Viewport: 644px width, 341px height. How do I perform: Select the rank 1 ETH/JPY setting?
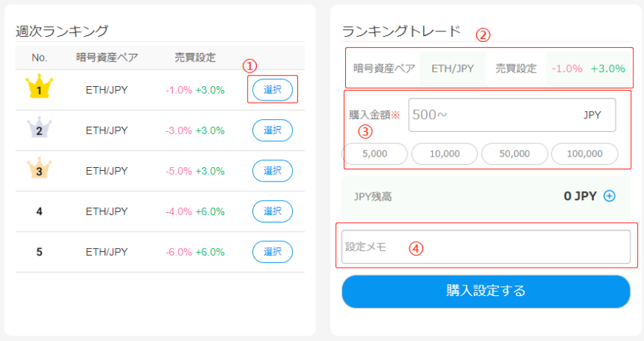[x=273, y=90]
